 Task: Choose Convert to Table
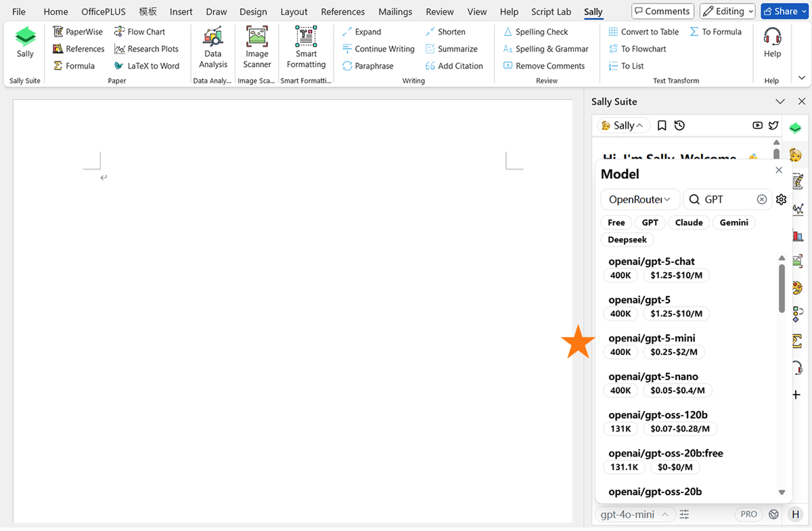[644, 32]
